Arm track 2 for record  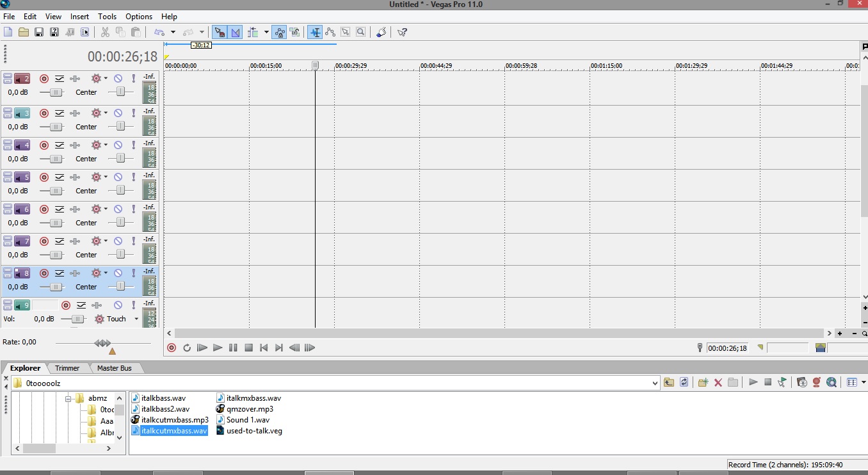pyautogui.click(x=44, y=78)
